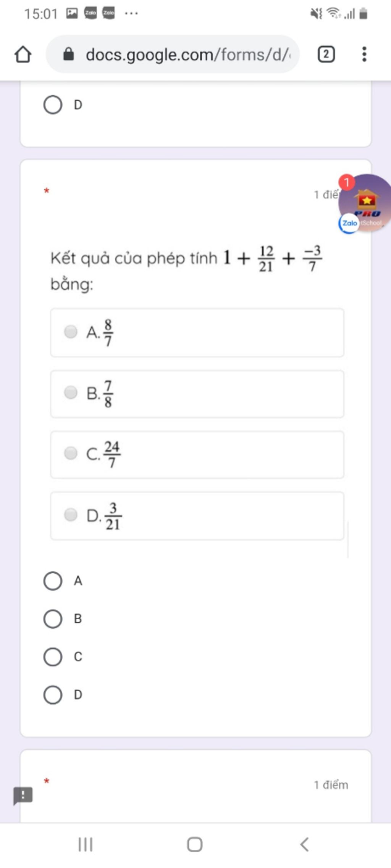Open the Zalo PRO School chat bubble

pyautogui.click(x=365, y=204)
